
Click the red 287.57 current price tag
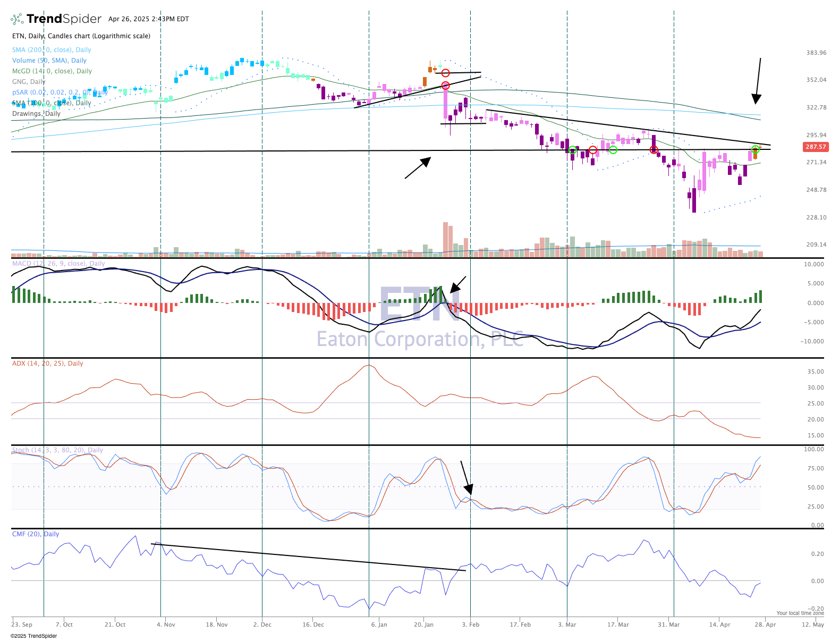point(816,147)
